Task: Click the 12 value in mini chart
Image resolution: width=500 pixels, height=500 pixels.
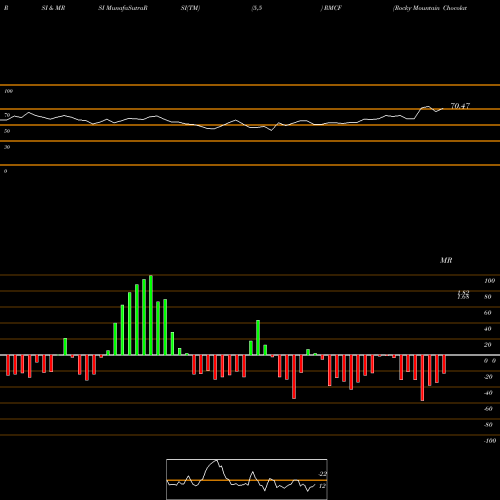Action: coord(322,486)
